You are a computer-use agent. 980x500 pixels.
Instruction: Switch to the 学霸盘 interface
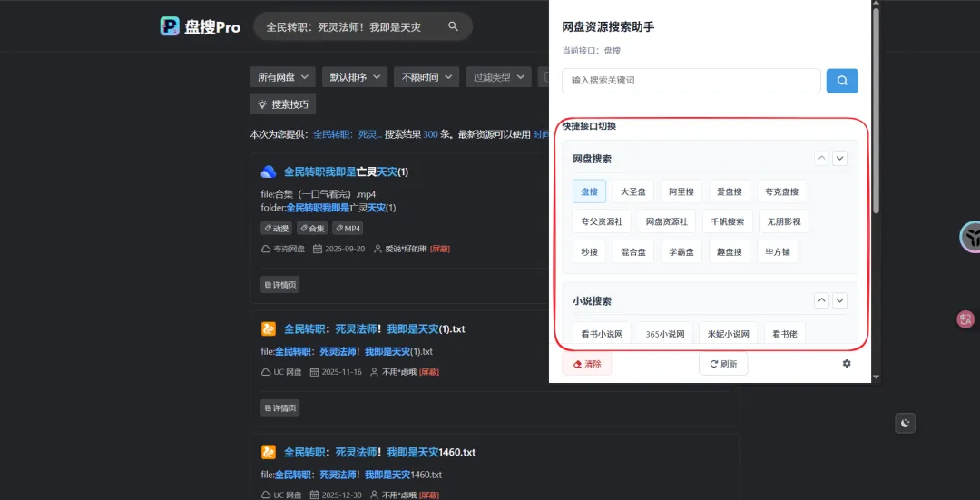(681, 252)
